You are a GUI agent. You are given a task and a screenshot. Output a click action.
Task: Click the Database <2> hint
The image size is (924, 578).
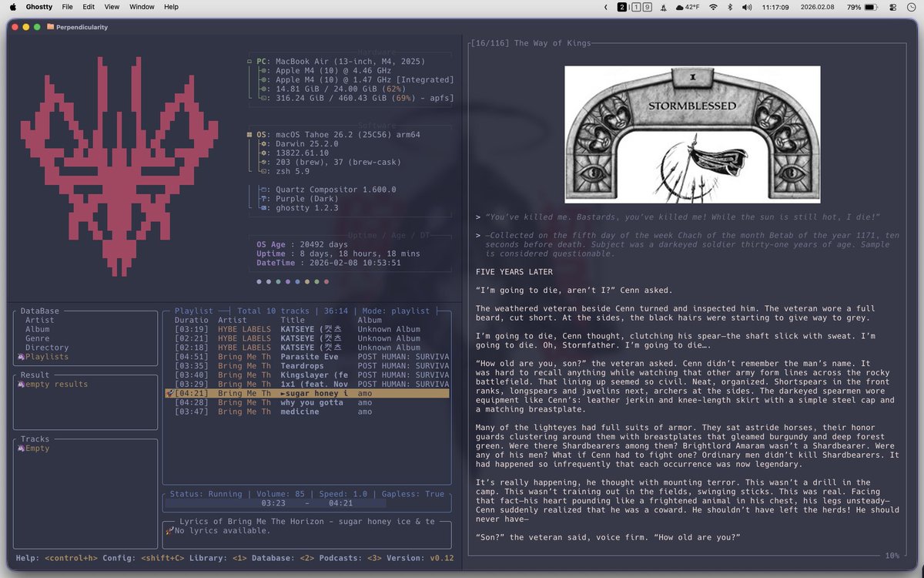coord(283,558)
